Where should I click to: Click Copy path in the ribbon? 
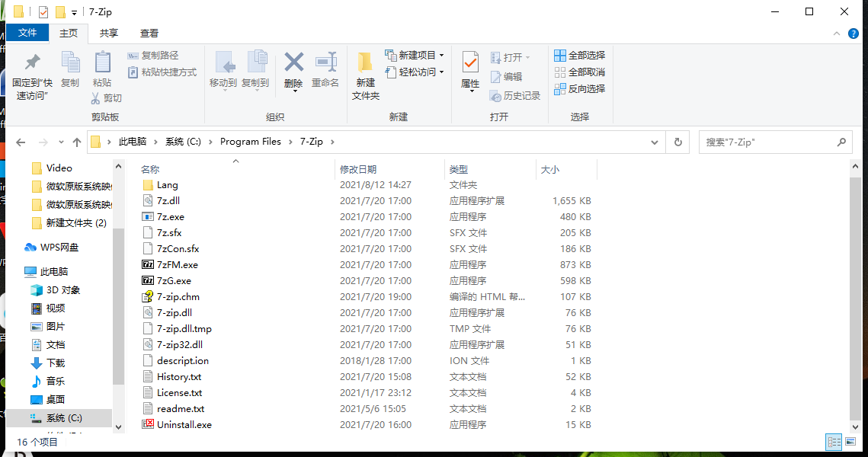pos(152,56)
